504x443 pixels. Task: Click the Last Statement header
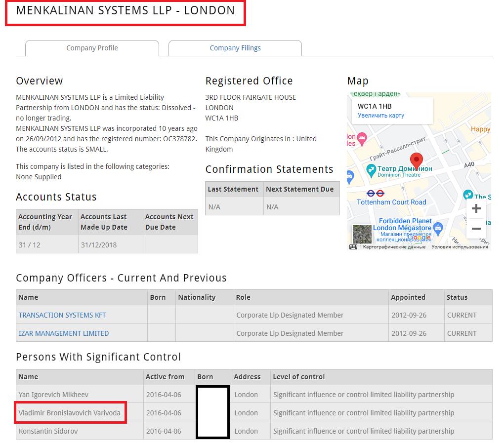233,189
